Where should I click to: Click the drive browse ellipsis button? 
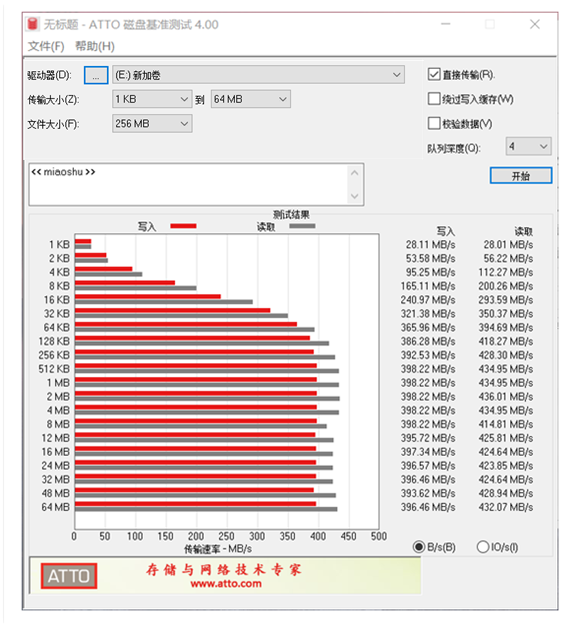[96, 75]
